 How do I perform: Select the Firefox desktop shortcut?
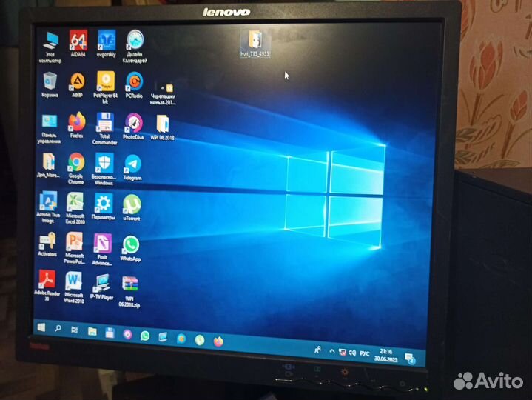point(77,125)
